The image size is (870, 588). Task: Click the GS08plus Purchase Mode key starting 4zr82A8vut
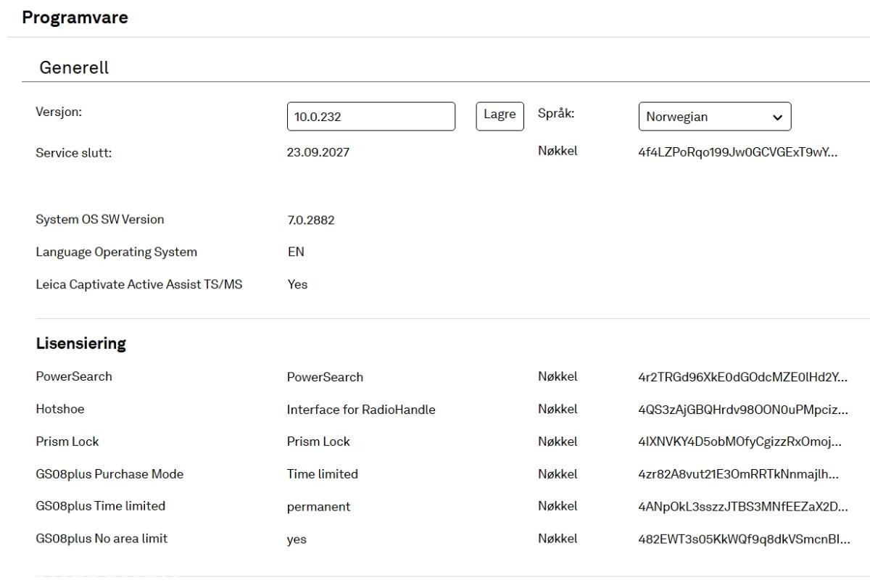738,474
